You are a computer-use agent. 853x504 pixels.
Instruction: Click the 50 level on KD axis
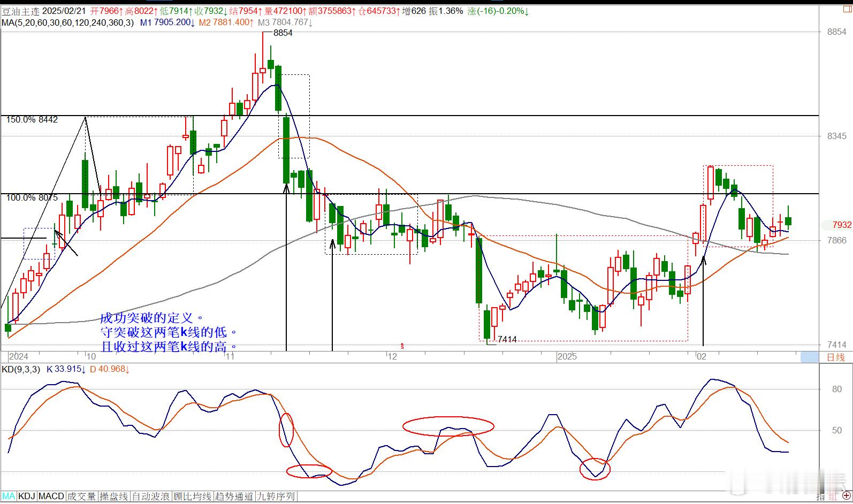[x=837, y=430]
